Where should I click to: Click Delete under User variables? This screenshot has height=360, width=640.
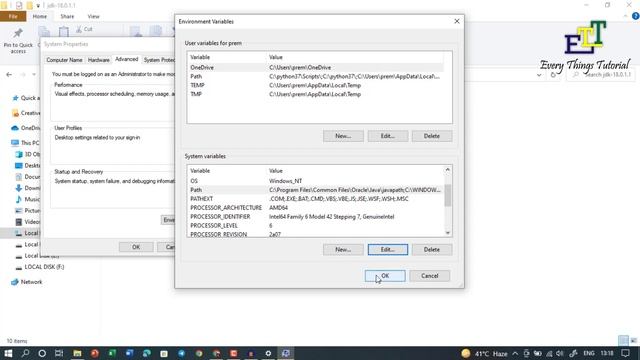pyautogui.click(x=432, y=136)
